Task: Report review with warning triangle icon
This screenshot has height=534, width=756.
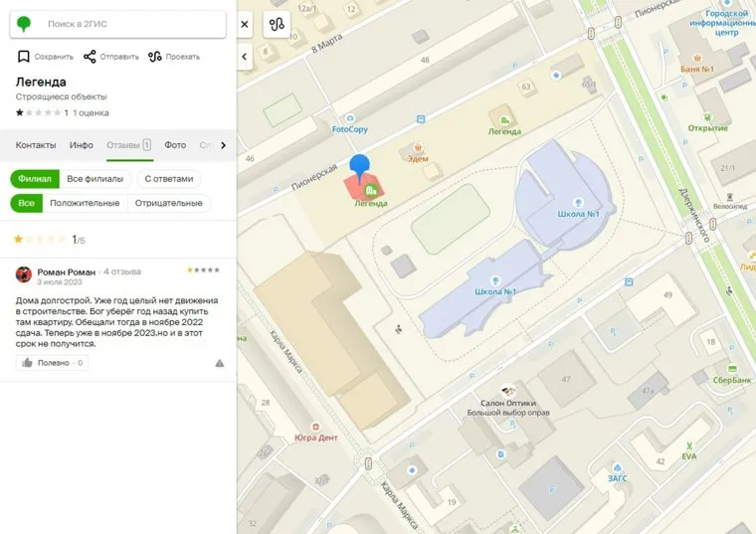Action: (x=219, y=364)
